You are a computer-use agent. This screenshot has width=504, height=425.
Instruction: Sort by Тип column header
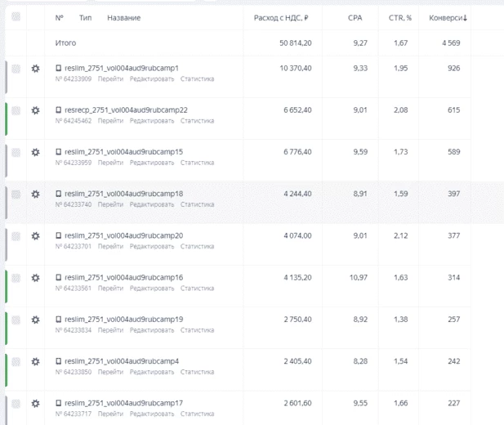(85, 18)
